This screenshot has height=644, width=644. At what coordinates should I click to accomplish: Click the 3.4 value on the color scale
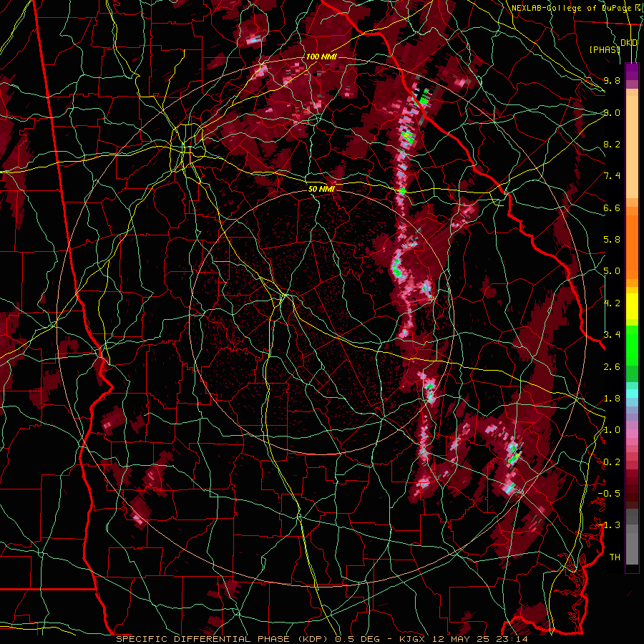pos(612,335)
